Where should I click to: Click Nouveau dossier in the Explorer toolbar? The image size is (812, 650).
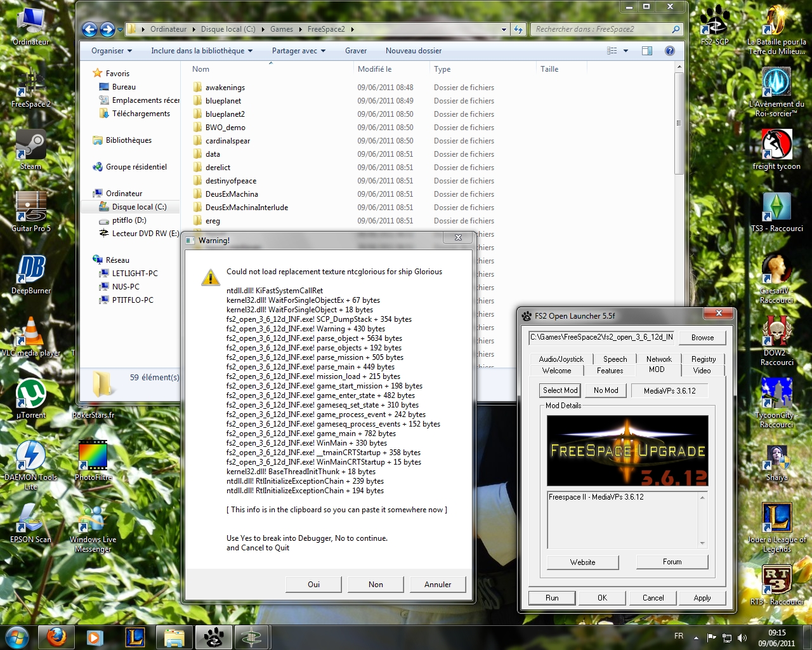pyautogui.click(x=414, y=51)
